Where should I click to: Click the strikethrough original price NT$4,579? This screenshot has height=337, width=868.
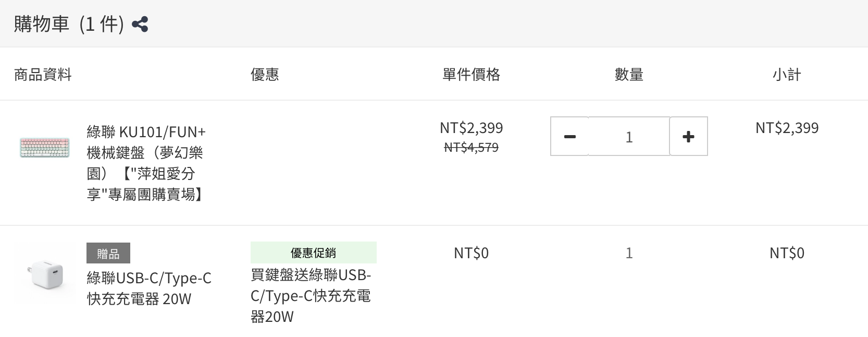click(x=470, y=148)
